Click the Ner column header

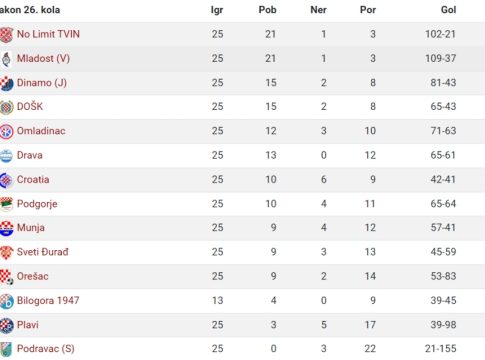[x=318, y=10]
